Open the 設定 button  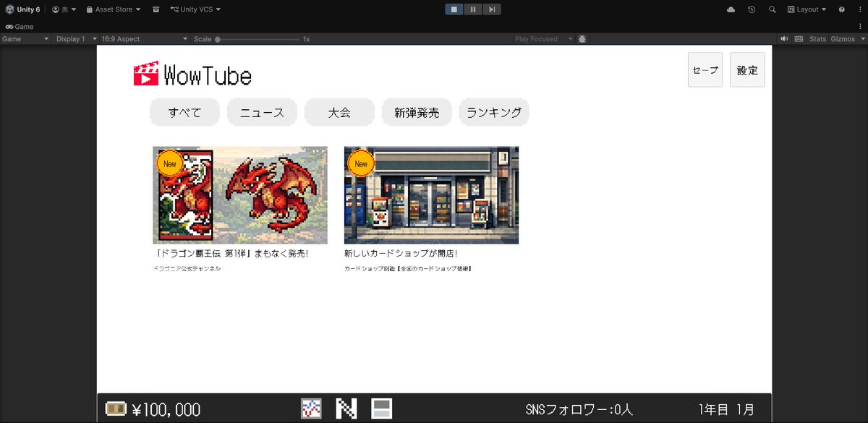(x=747, y=69)
